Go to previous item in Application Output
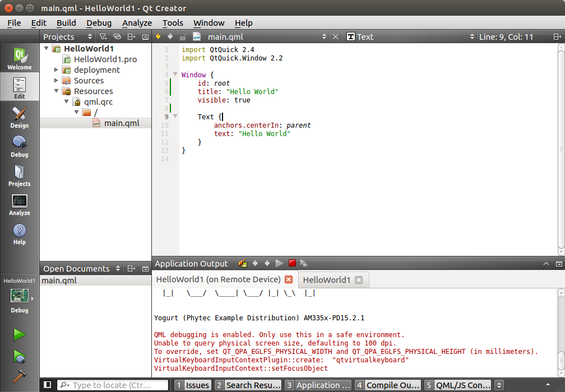The height and width of the screenshot is (392, 565). pos(255,264)
